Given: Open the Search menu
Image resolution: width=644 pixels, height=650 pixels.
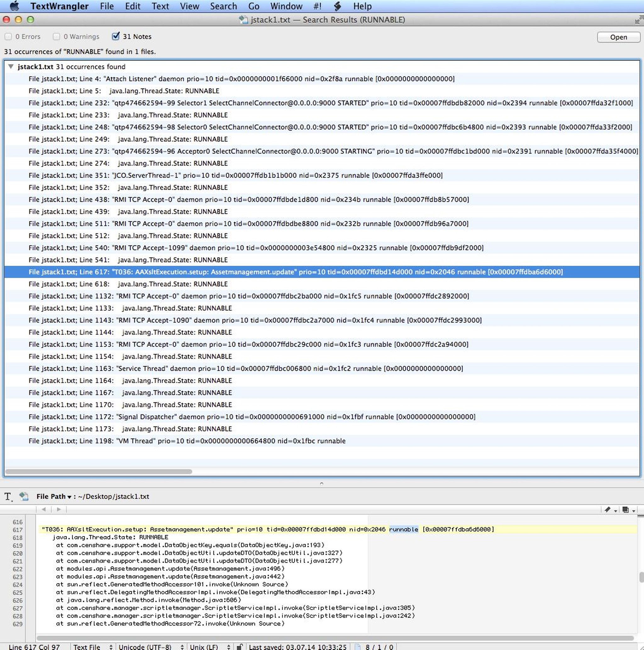Looking at the screenshot, I should 223,6.
